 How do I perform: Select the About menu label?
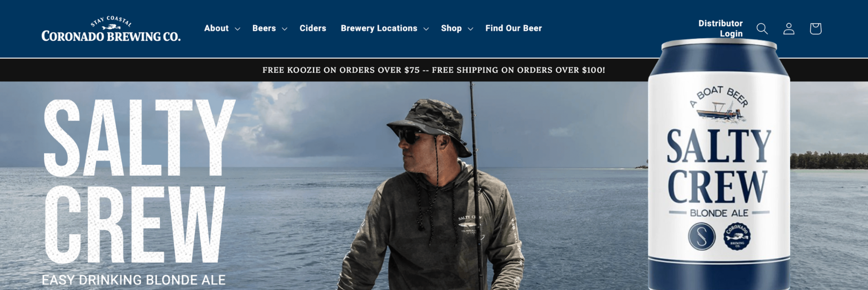point(216,28)
